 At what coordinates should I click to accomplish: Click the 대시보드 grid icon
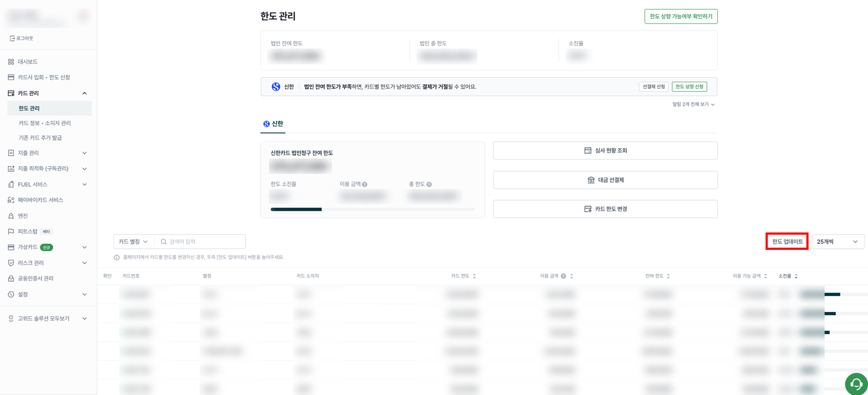[11, 62]
